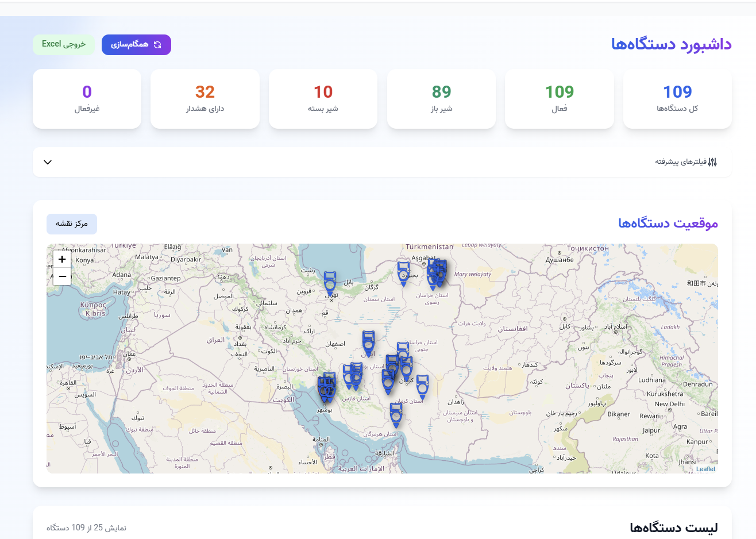Click the refresh icon in the همگام‌سازی button
The height and width of the screenshot is (539, 756).
[x=157, y=45]
